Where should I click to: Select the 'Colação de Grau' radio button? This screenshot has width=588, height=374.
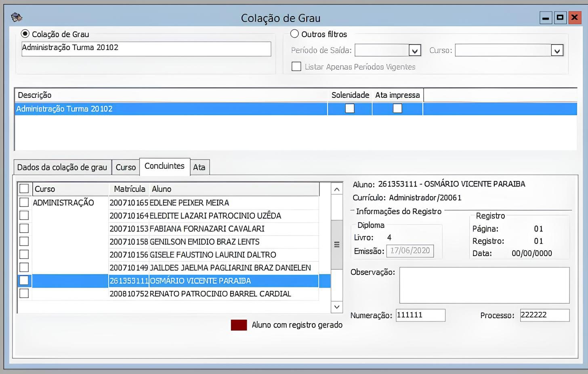(x=25, y=34)
